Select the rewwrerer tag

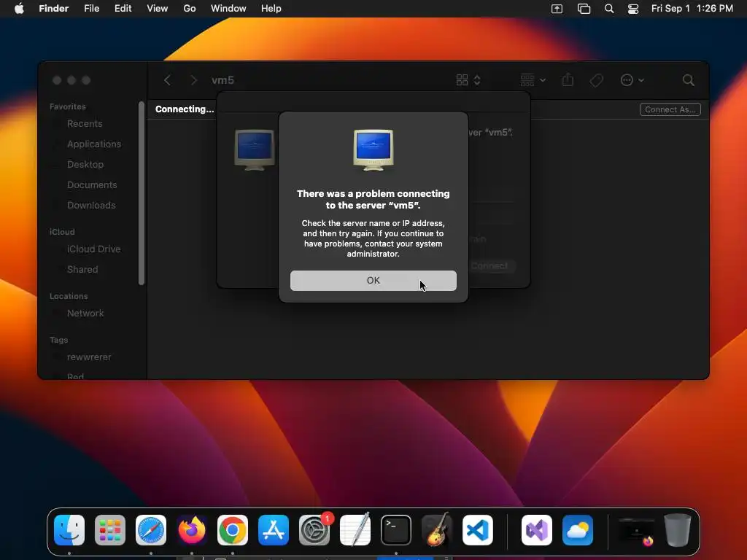[88, 357]
